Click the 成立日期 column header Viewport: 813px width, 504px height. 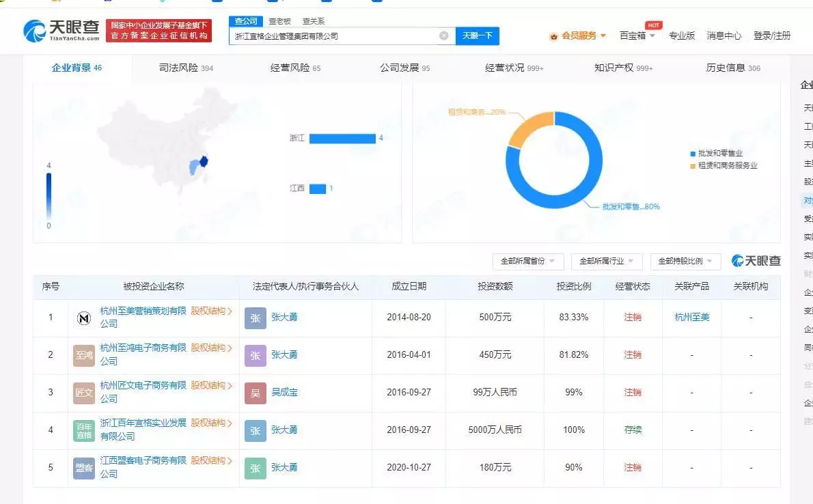click(x=409, y=286)
